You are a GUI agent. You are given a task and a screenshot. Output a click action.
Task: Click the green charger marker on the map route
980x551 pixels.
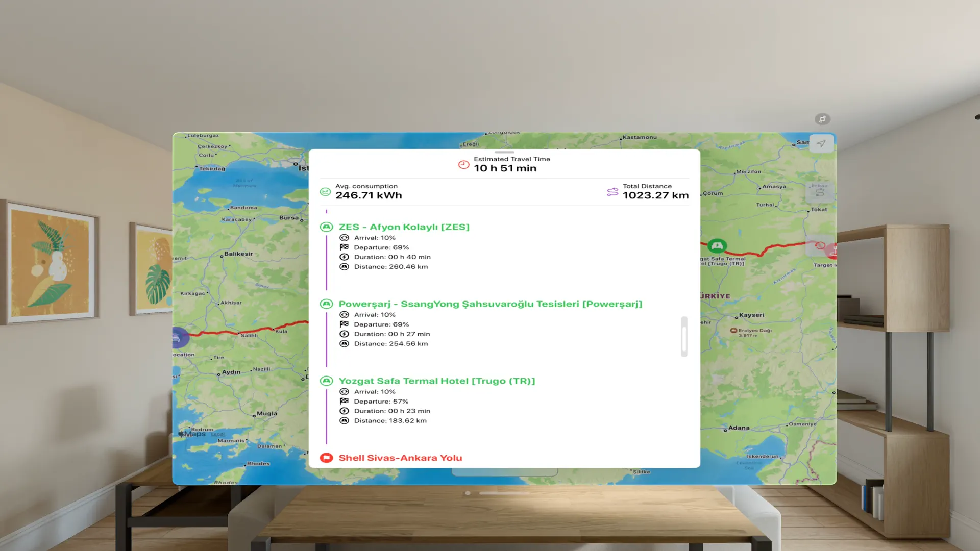pos(717,245)
